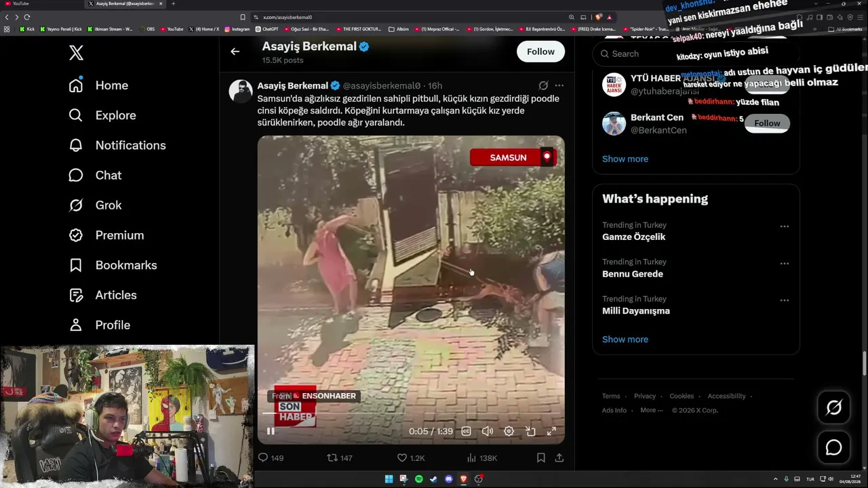Open a new browser tab
This screenshot has height=488, width=868.
(173, 3)
